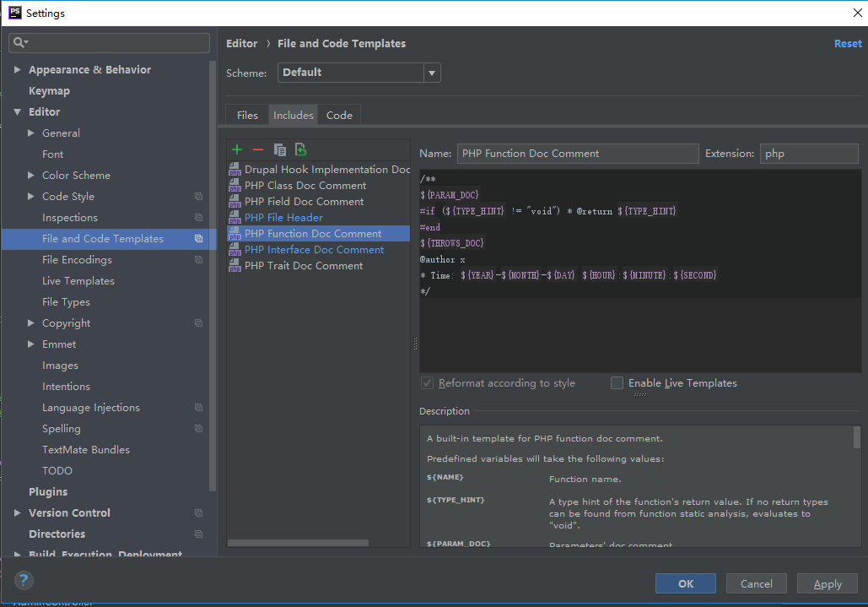Click the Apply button
This screenshot has height=607, width=868.
(828, 583)
